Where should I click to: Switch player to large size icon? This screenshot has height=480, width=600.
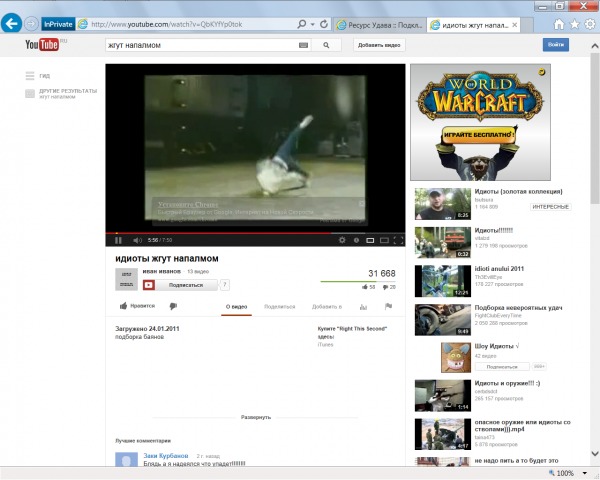coord(384,240)
